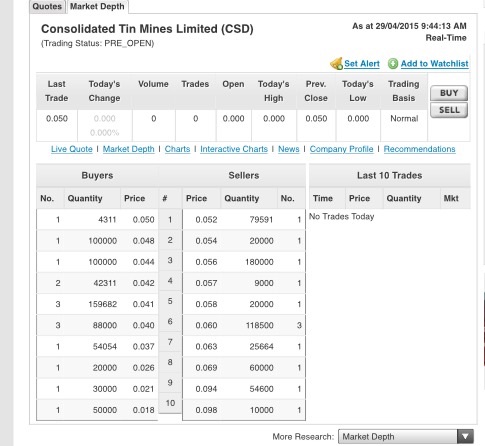Click the Sellers column header
This screenshot has height=446, width=485.
click(x=244, y=175)
